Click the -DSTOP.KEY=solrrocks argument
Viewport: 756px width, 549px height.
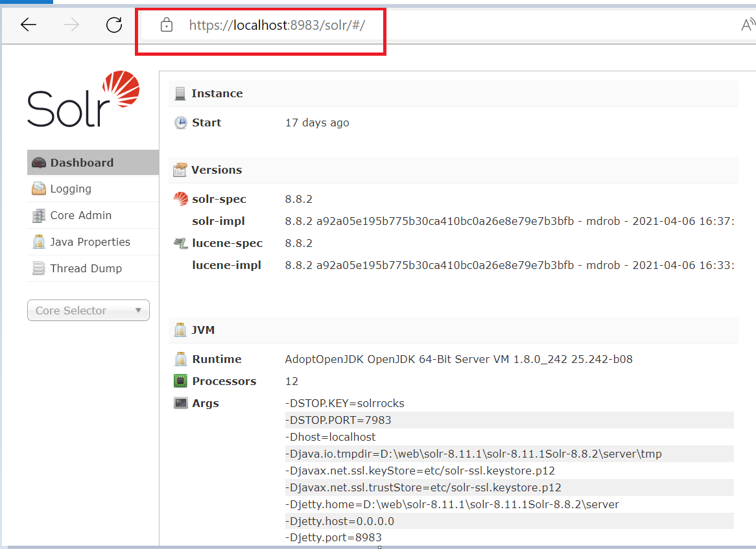click(x=345, y=403)
